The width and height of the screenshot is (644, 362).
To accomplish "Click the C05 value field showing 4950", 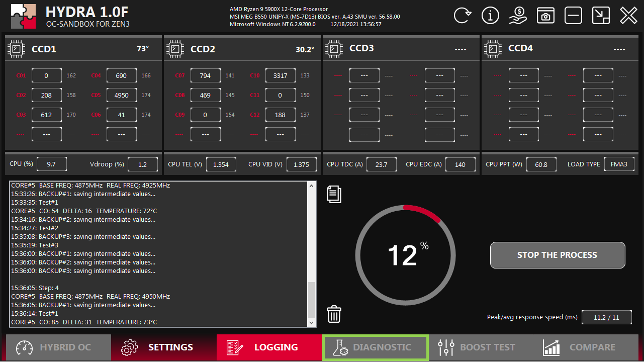I will (121, 95).
